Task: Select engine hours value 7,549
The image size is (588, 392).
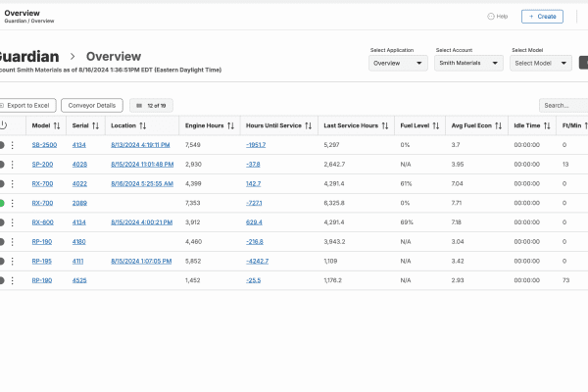Action: (x=193, y=145)
